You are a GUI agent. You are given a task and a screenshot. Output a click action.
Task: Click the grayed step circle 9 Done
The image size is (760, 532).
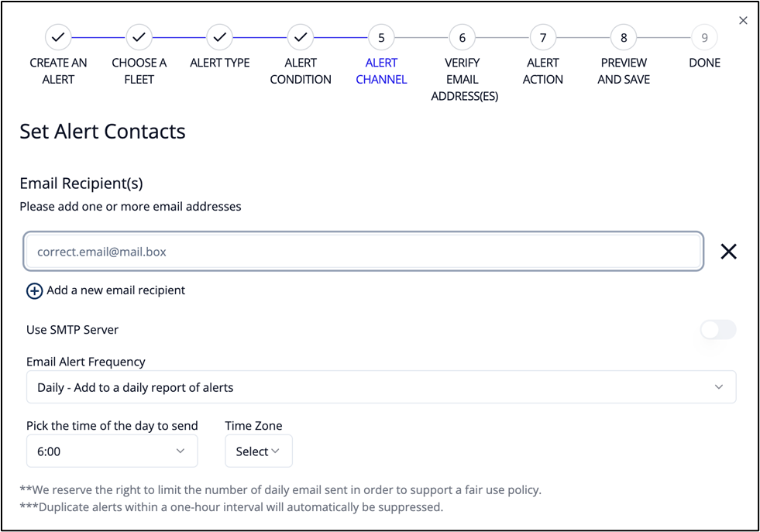703,36
